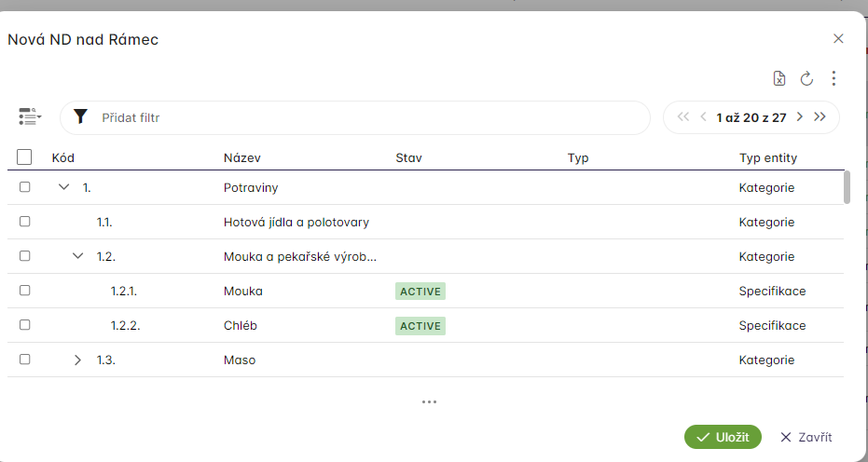
Task: Collapse the 1.2. Mouka a pekařské category
Action: (78, 256)
